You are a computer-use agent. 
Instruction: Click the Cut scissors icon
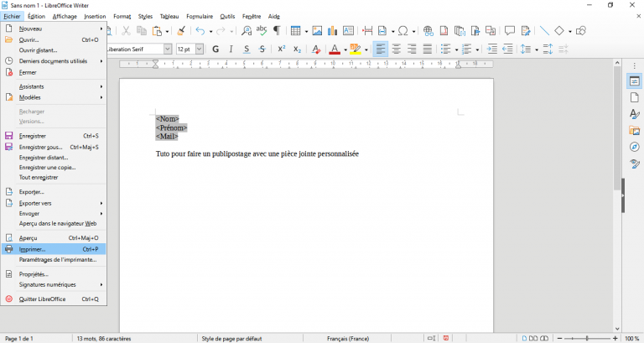[x=126, y=31]
